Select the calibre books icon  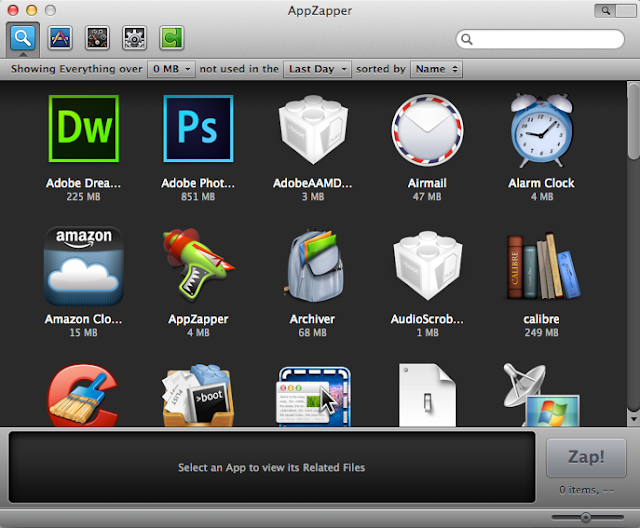(x=542, y=266)
